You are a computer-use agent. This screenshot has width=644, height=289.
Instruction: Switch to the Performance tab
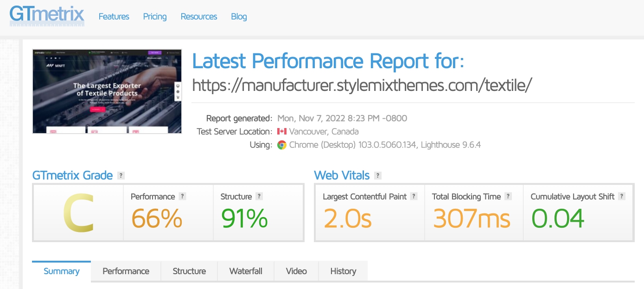point(126,271)
